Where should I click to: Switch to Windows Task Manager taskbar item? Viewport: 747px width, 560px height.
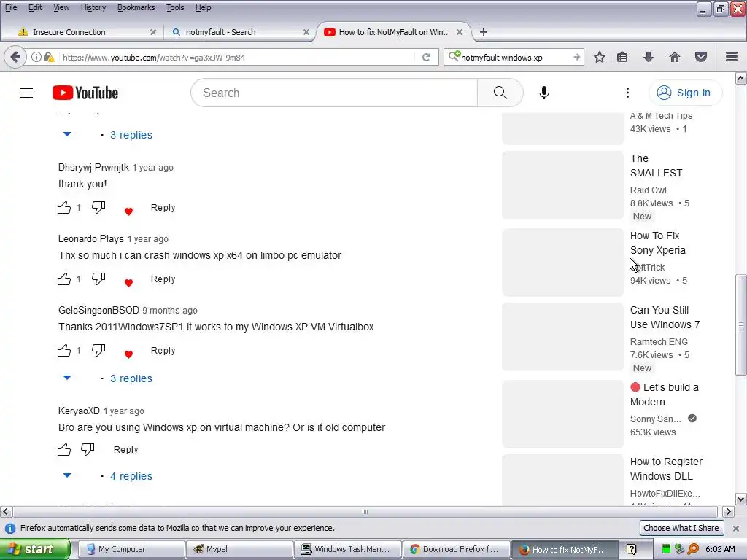pos(347,549)
